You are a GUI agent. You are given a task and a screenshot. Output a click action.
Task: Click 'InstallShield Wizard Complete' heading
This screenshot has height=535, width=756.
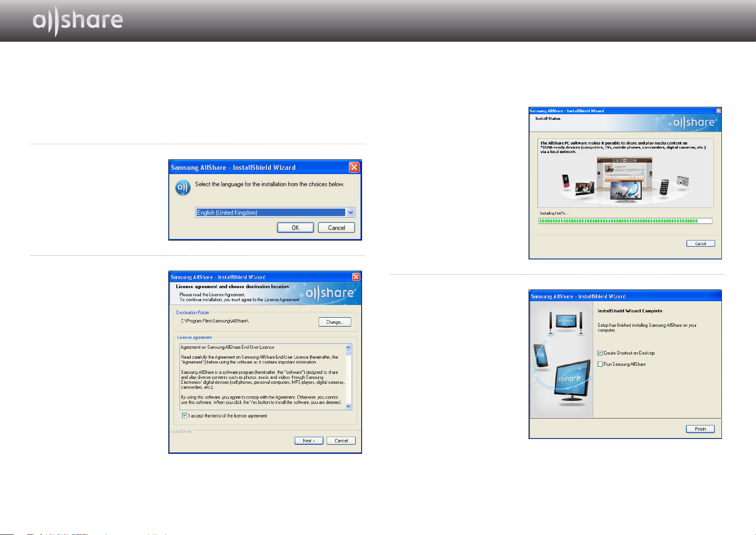(x=630, y=311)
